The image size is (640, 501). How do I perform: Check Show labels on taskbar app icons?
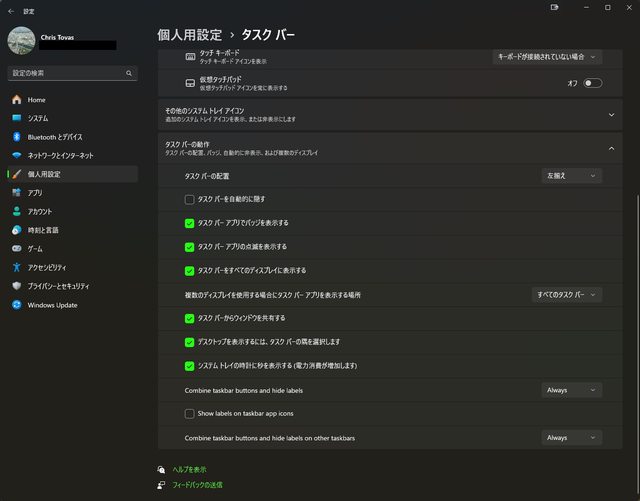(x=190, y=413)
